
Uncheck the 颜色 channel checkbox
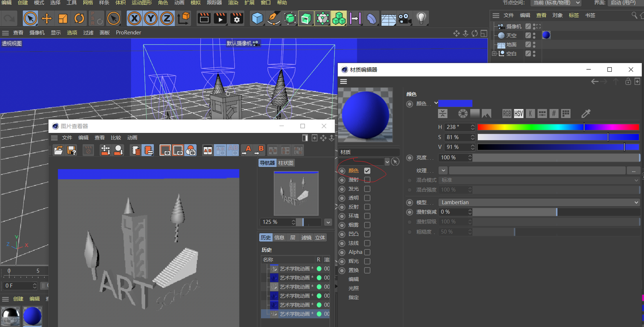[367, 171]
